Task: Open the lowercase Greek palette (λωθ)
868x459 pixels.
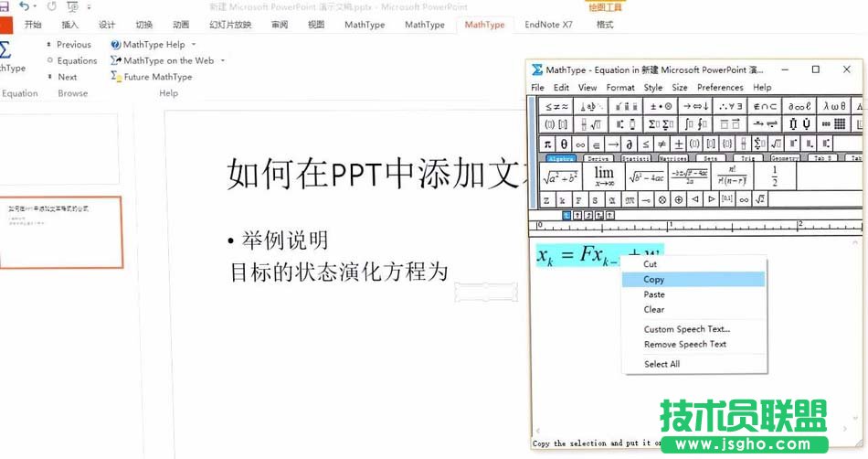Action: pos(834,106)
